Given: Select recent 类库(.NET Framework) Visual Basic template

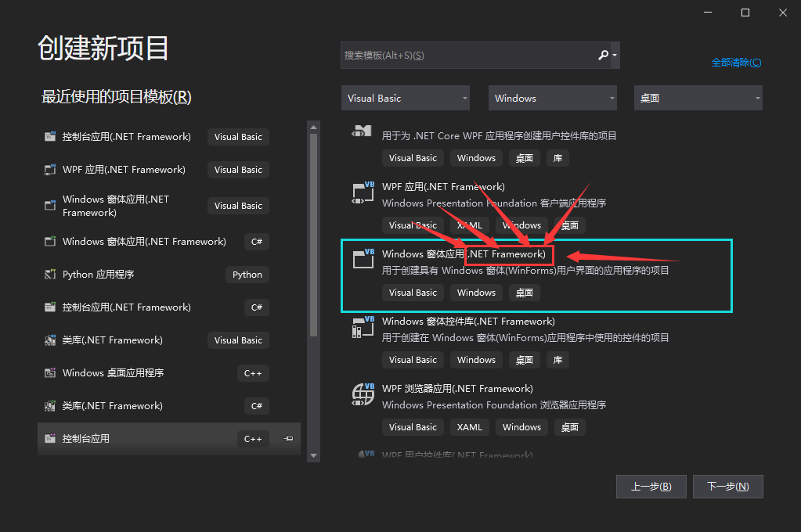Looking at the screenshot, I should click(155, 340).
